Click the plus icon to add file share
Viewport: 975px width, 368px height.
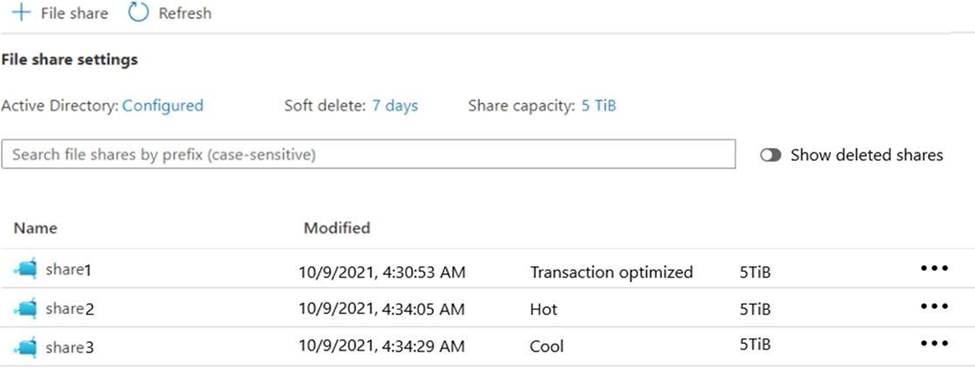click(21, 12)
